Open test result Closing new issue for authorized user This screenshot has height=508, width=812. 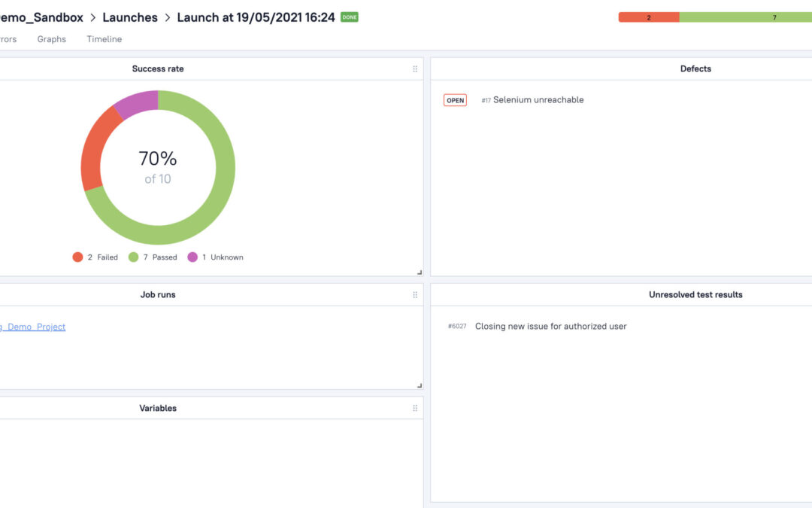tap(550, 327)
